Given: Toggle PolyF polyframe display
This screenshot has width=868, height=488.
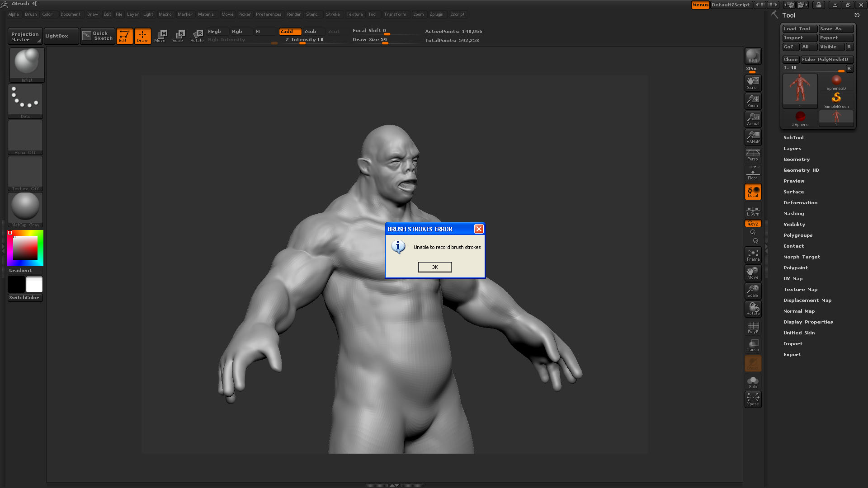Looking at the screenshot, I should click(x=753, y=327).
